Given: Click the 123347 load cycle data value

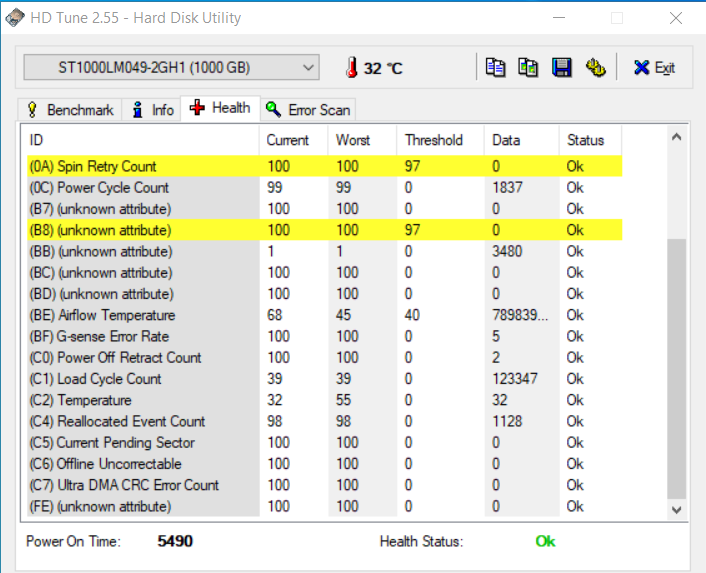Looking at the screenshot, I should click(x=515, y=379).
